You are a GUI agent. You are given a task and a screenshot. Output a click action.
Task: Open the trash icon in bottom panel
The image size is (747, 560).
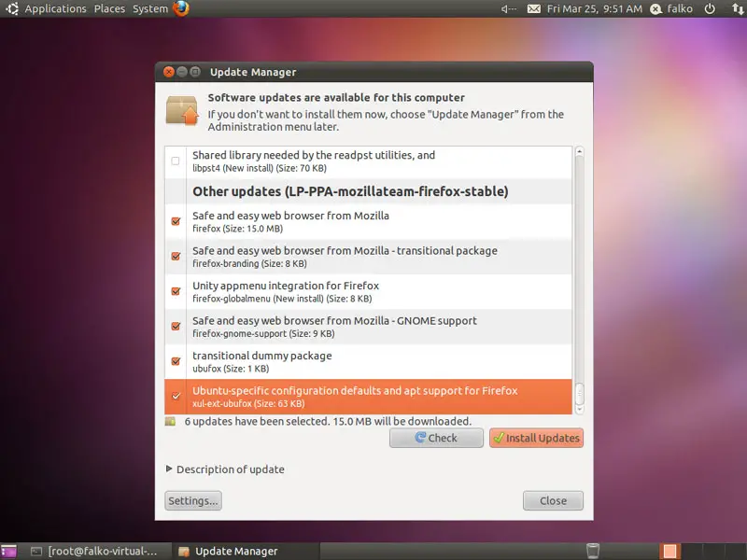[592, 551]
